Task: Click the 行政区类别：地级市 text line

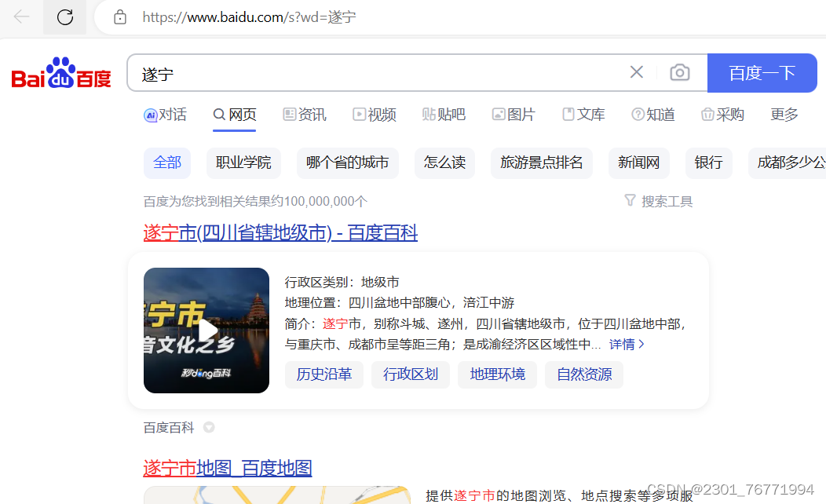Action: pyautogui.click(x=342, y=283)
